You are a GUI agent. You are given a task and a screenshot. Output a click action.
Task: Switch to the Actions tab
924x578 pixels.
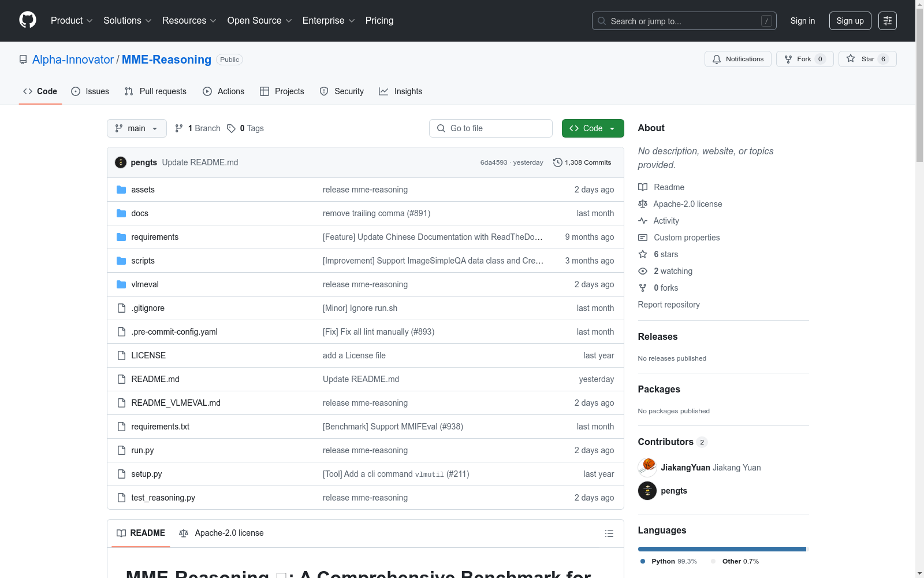pyautogui.click(x=223, y=91)
